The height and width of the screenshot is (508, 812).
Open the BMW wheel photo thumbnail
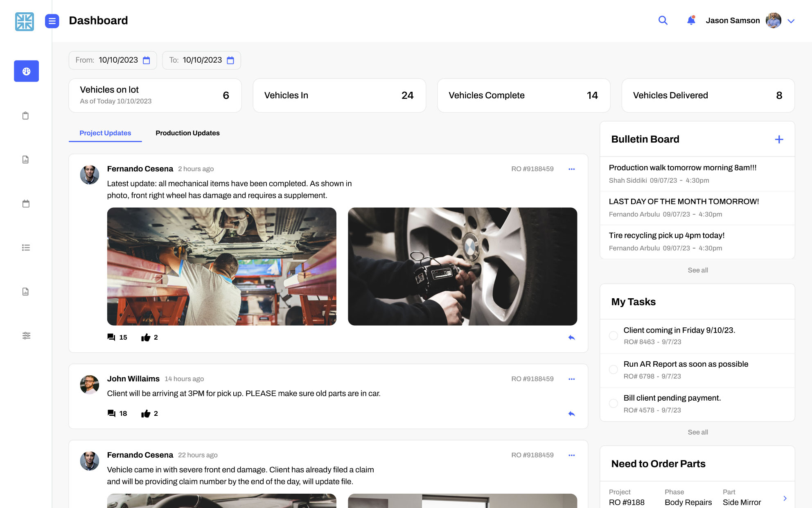click(462, 266)
